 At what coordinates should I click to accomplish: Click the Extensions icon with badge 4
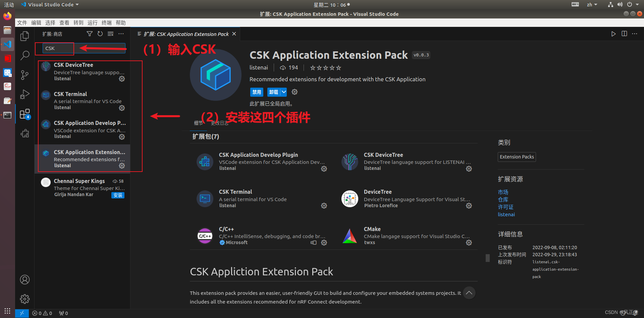click(x=24, y=114)
